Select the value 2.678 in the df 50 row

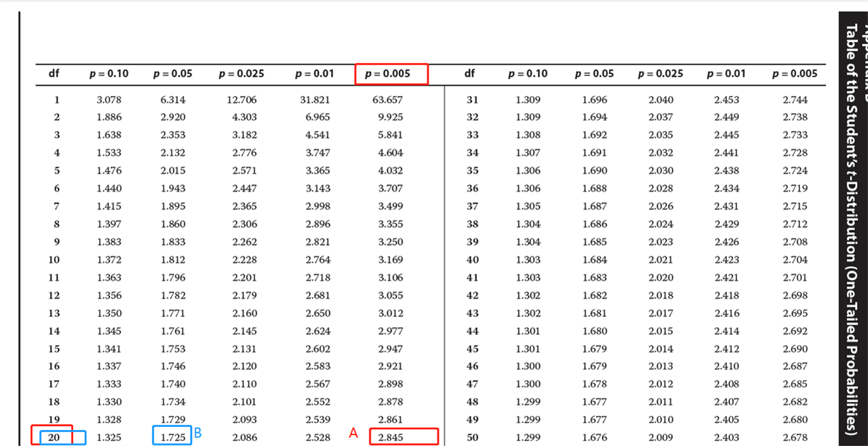795,437
